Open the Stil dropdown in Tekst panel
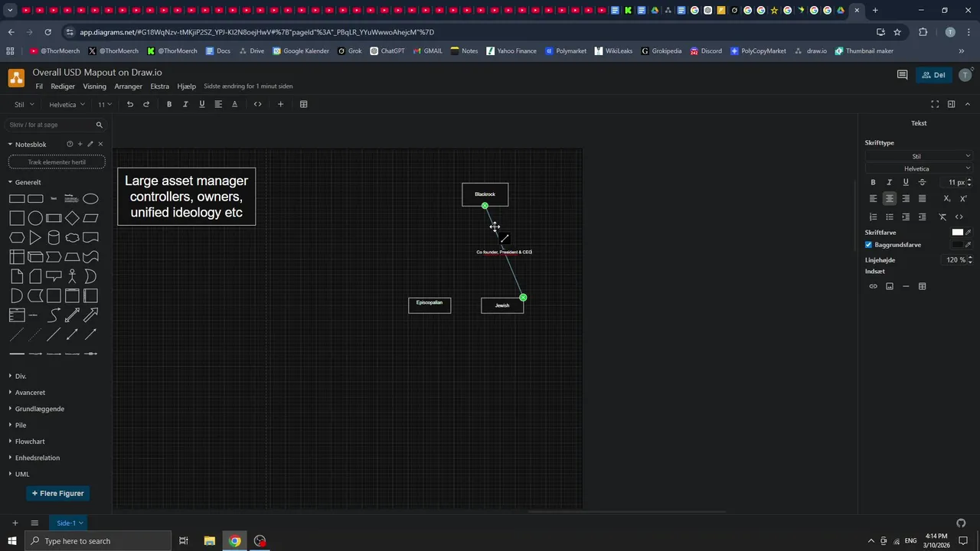 pyautogui.click(x=918, y=156)
